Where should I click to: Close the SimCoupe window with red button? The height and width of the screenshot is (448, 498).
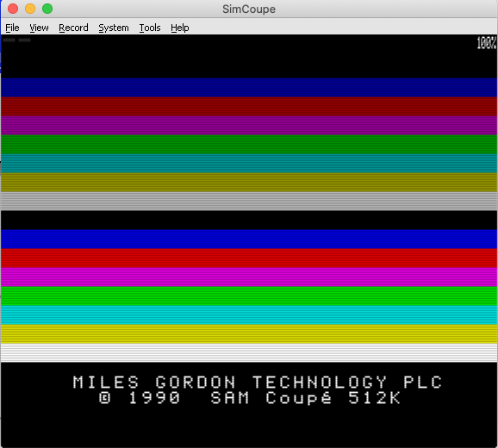(13, 9)
